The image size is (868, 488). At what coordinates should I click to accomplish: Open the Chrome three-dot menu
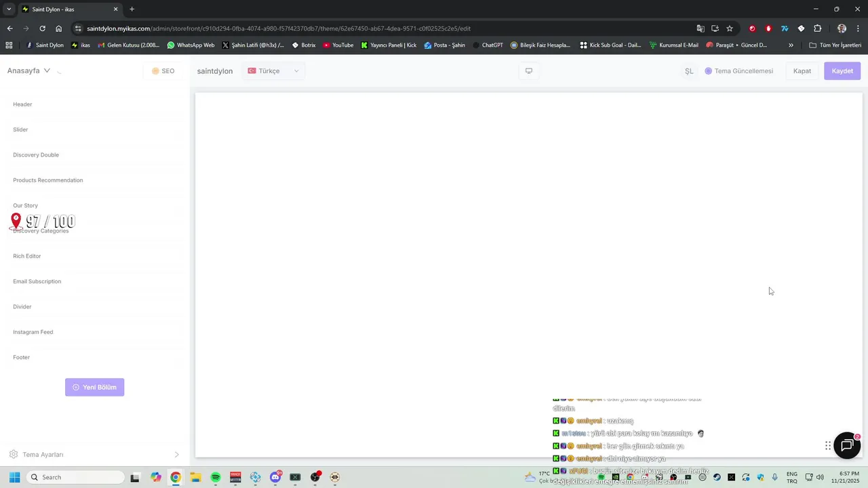tap(859, 28)
